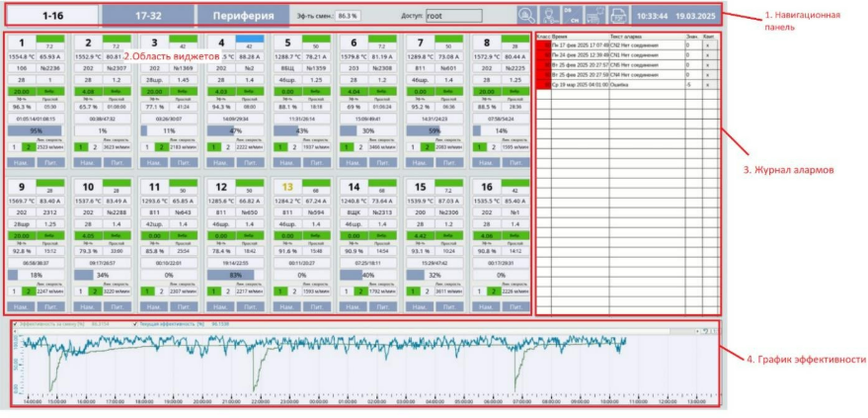Switch to the 17-32 tab

coord(148,16)
